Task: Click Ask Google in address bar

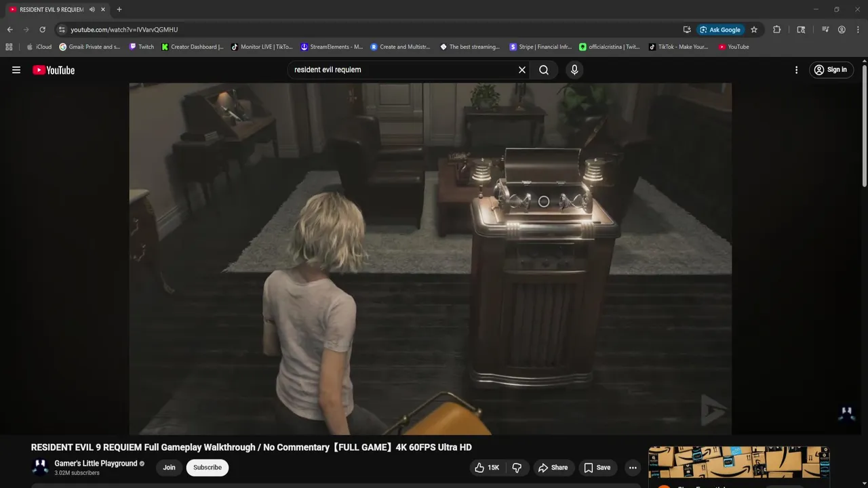Action: (x=720, y=30)
